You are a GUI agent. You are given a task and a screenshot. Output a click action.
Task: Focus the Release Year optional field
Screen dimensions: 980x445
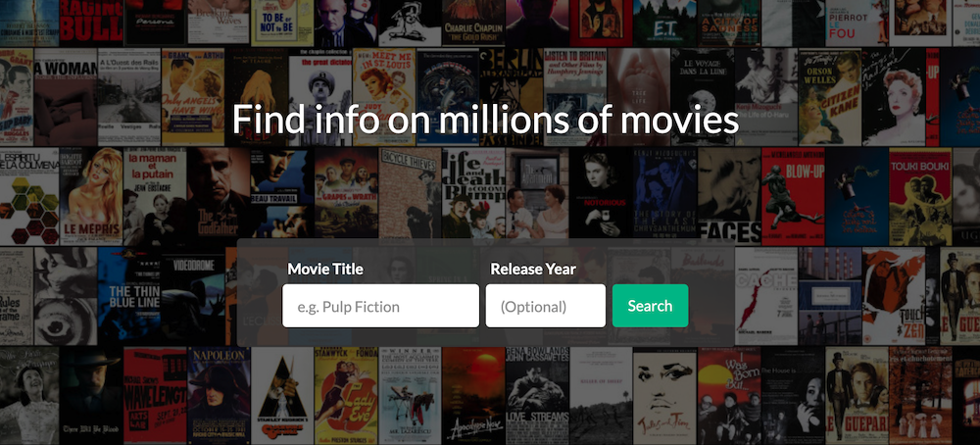tap(546, 306)
